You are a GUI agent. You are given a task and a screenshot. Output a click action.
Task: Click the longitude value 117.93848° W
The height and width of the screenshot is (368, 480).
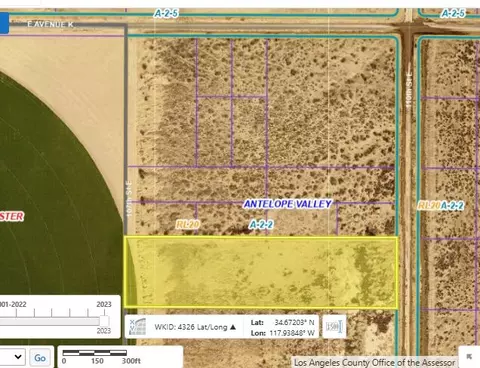pos(293,333)
